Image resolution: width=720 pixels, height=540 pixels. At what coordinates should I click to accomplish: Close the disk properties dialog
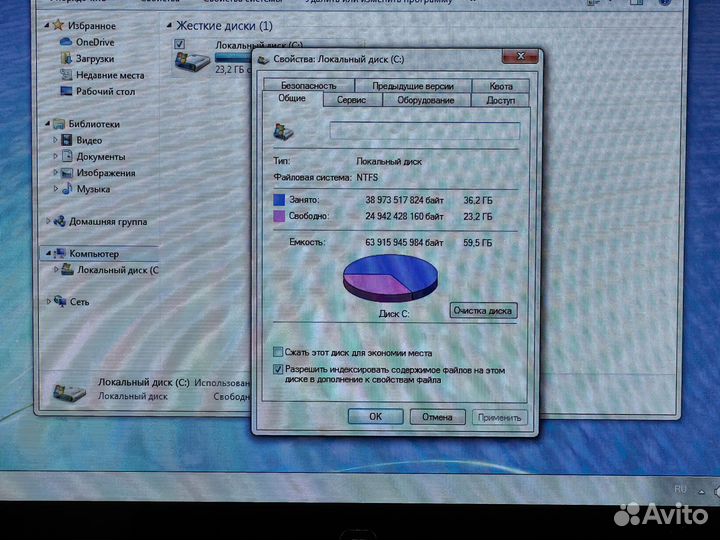[x=520, y=56]
